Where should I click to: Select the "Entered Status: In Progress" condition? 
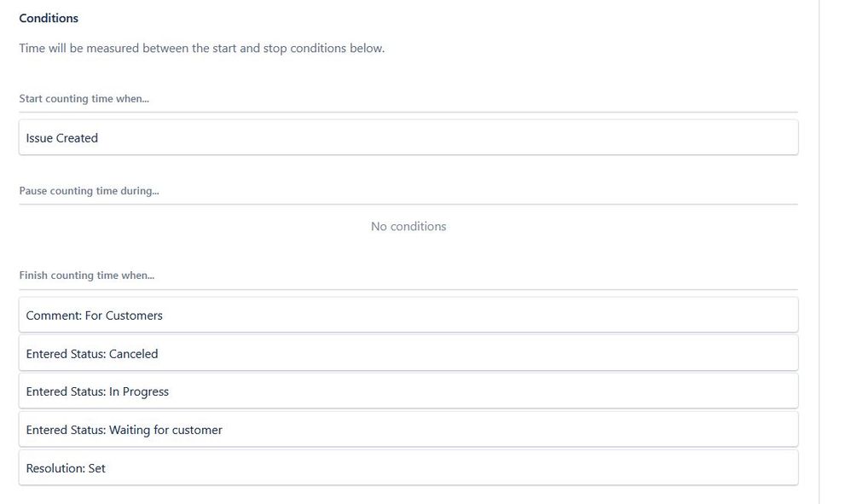(408, 391)
